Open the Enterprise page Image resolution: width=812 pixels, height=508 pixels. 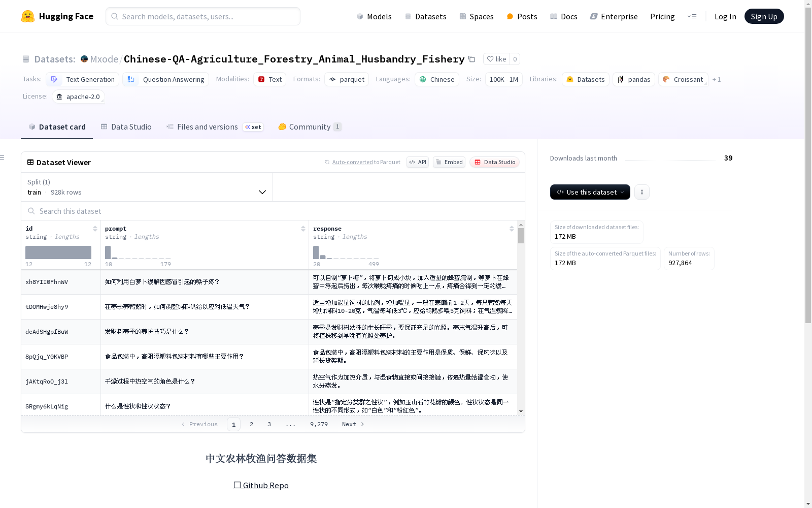(x=614, y=16)
